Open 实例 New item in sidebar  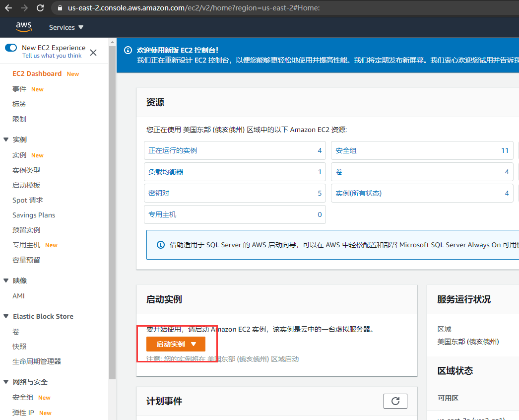pyautogui.click(x=19, y=155)
